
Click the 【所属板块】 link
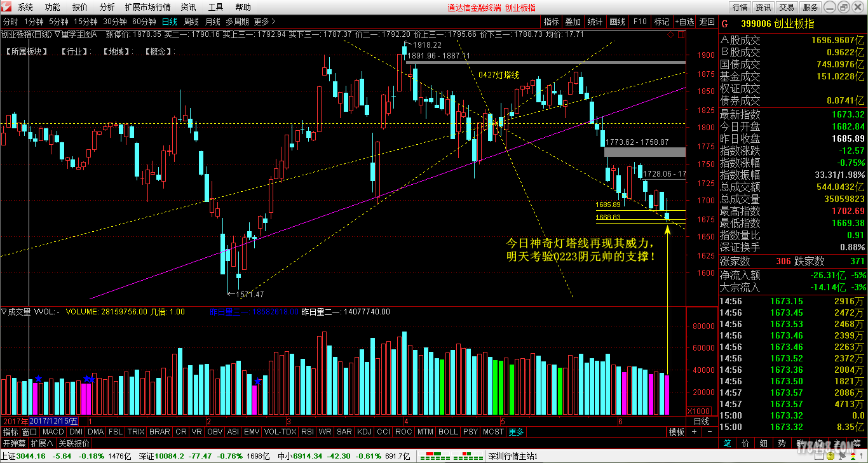pos(27,51)
